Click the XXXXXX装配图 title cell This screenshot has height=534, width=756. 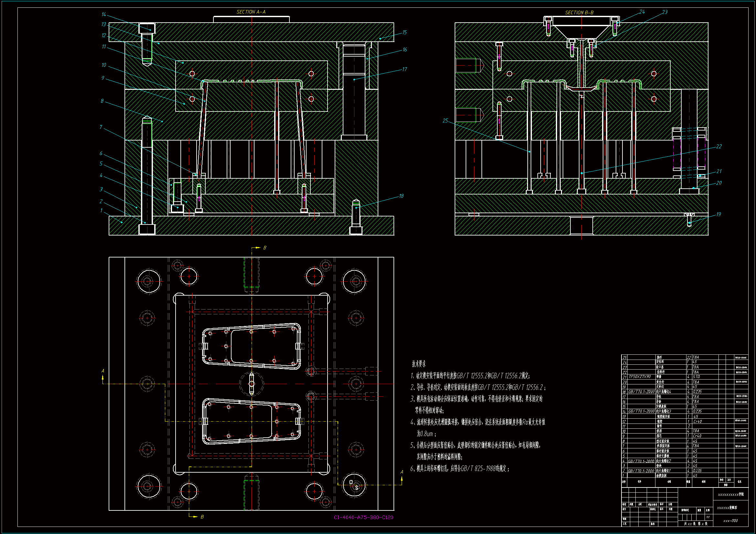[727, 508]
